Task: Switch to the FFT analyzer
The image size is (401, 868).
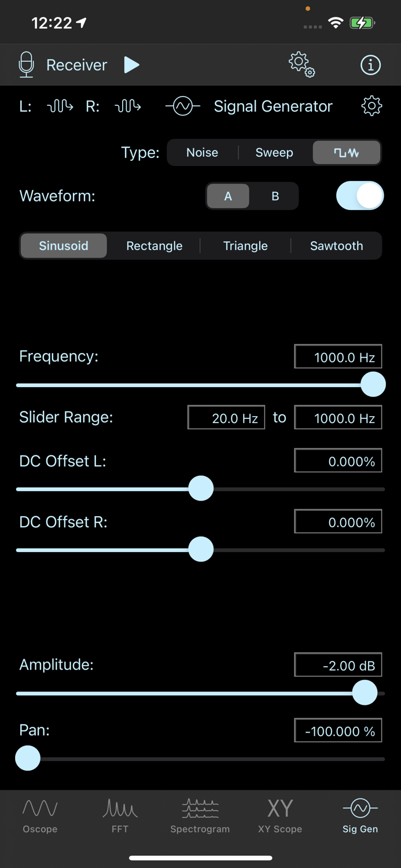Action: (120, 815)
